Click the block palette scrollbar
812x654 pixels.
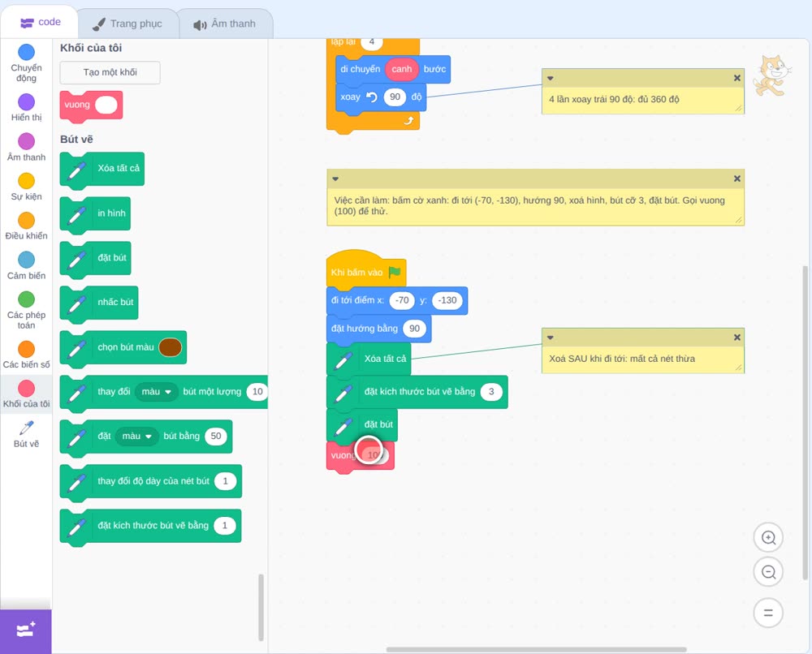tap(261, 607)
